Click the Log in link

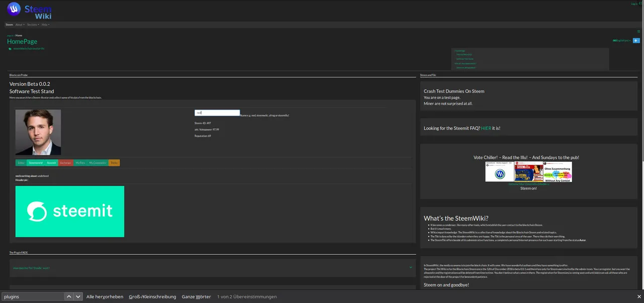pyautogui.click(x=634, y=4)
